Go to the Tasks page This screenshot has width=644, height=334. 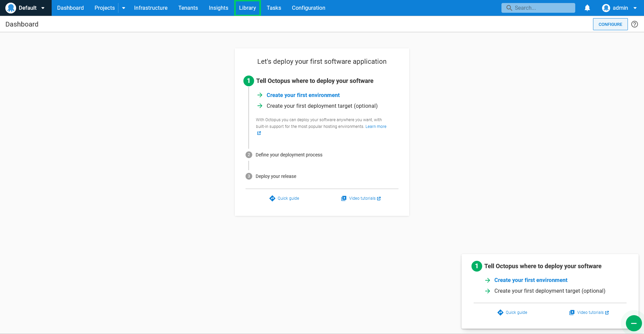click(274, 8)
